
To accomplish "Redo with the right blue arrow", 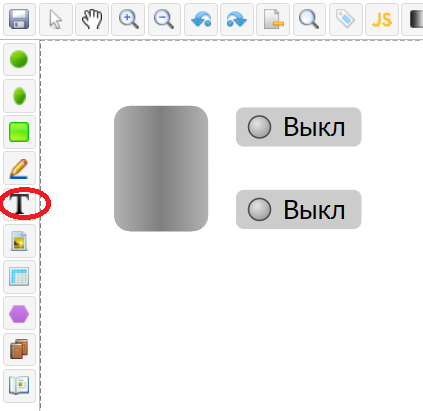I will click(x=237, y=19).
